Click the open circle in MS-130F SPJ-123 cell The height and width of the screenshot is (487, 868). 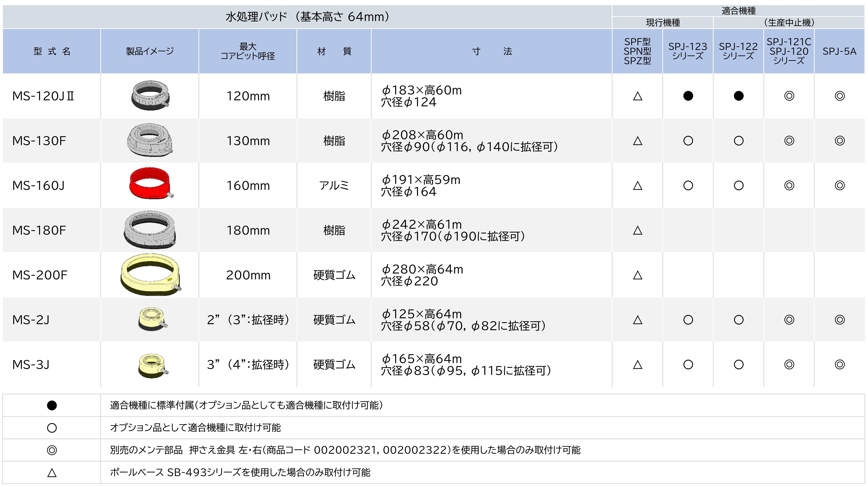pos(688,141)
